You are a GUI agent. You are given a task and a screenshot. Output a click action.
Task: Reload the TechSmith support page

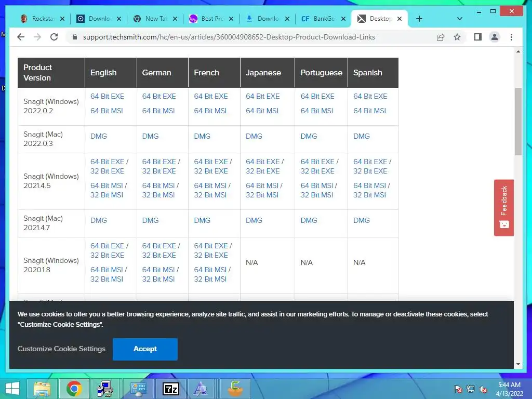coord(54,37)
